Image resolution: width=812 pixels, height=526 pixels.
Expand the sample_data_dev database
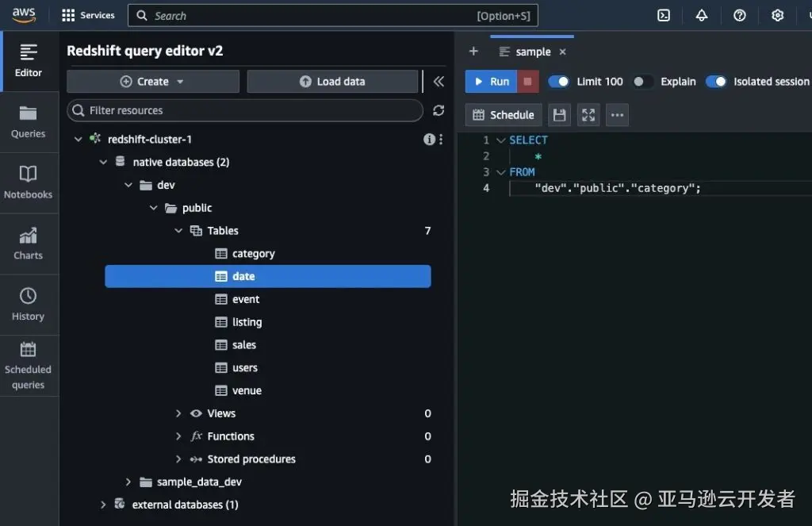[x=128, y=482]
